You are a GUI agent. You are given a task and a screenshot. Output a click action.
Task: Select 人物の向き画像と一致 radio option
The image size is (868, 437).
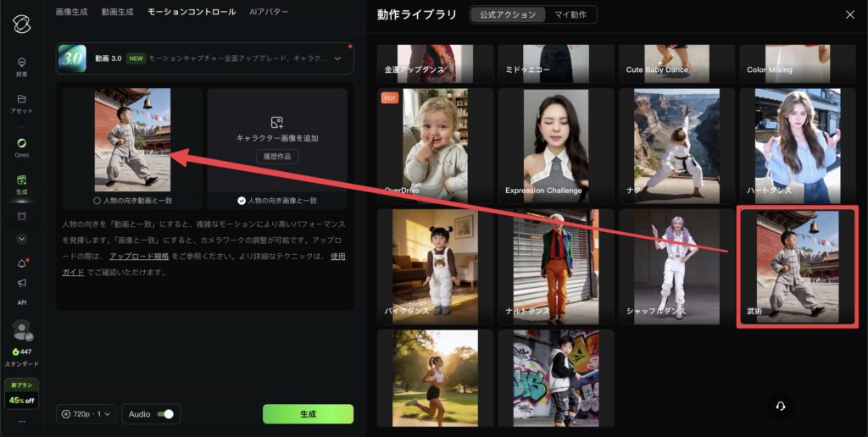[242, 201]
